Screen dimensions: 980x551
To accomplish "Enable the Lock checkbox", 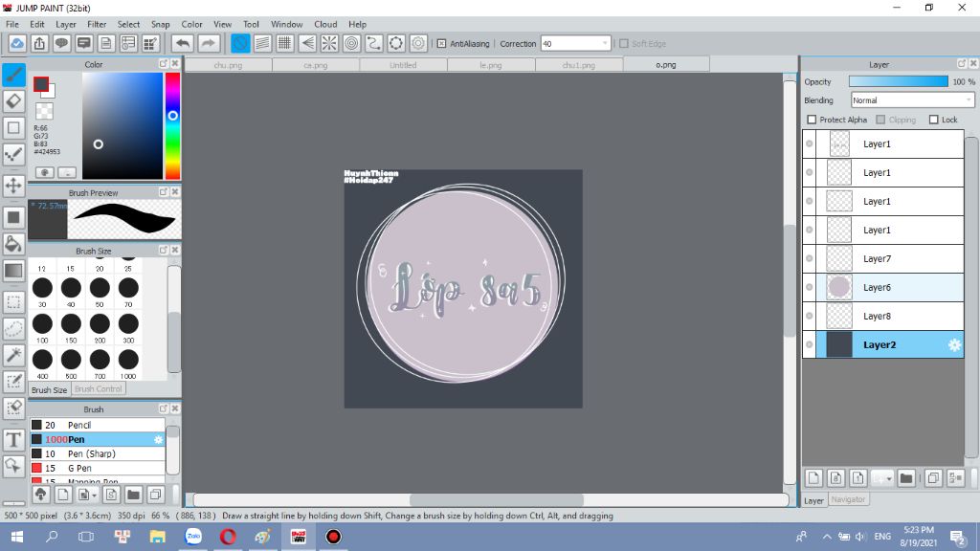I will click(934, 120).
